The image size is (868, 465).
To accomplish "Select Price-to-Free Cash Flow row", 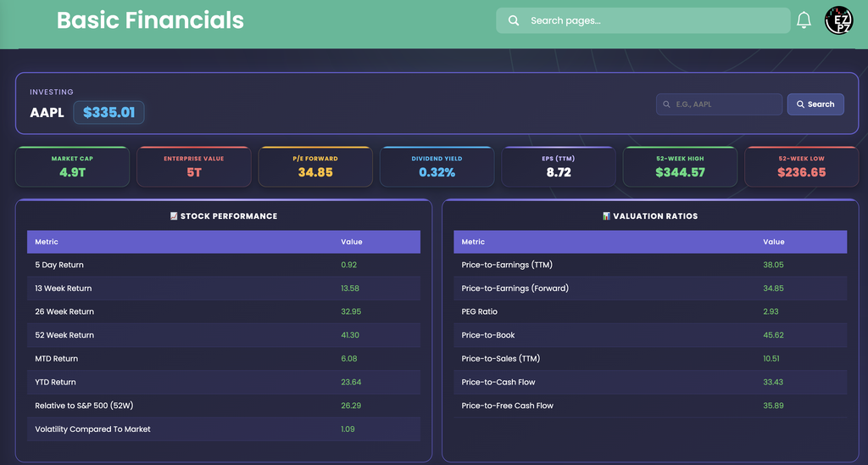I will 650,406.
